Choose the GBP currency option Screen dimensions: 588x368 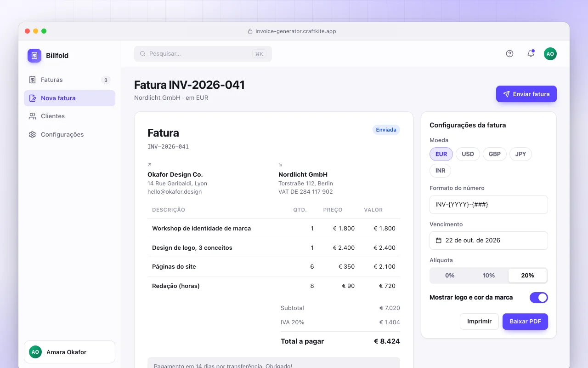[x=495, y=154]
